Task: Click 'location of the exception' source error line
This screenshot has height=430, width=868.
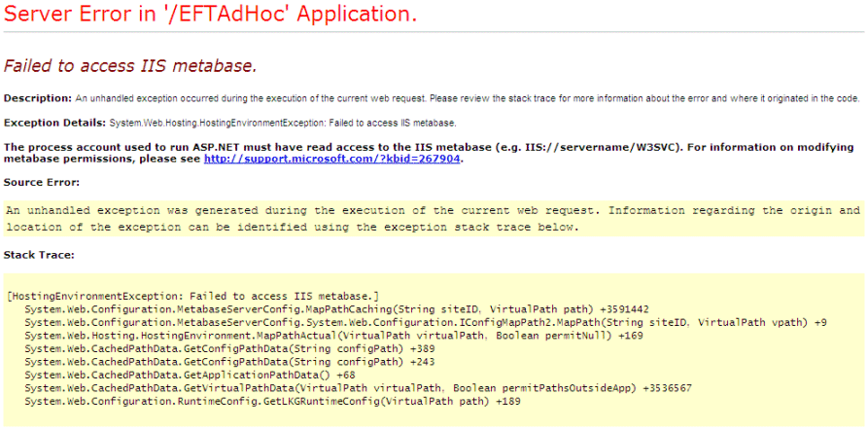Action: [x=293, y=228]
